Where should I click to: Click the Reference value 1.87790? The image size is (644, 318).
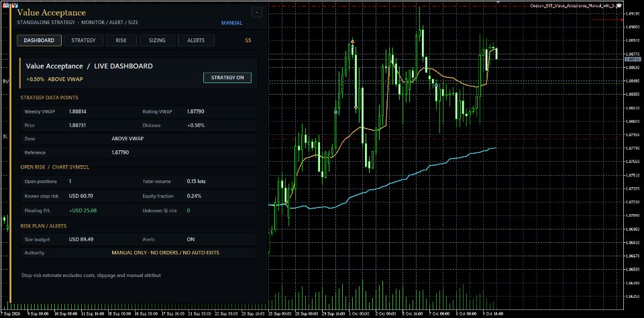point(120,152)
